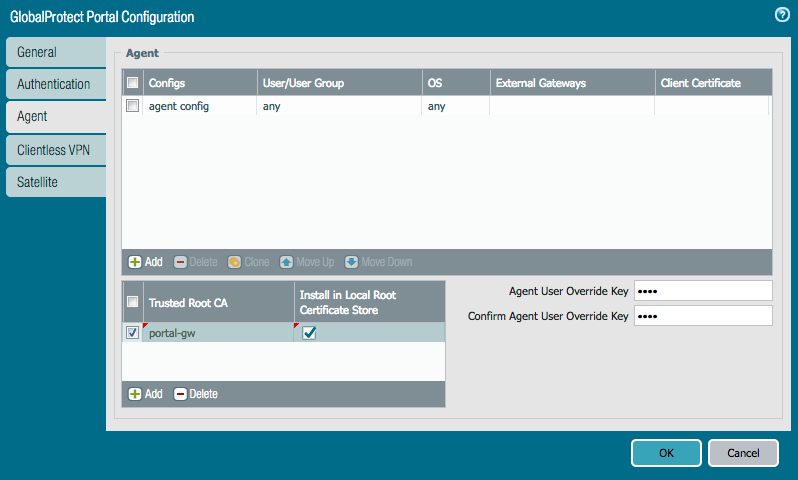Open the 'agent config' entry
This screenshot has width=798, height=480.
179,106
